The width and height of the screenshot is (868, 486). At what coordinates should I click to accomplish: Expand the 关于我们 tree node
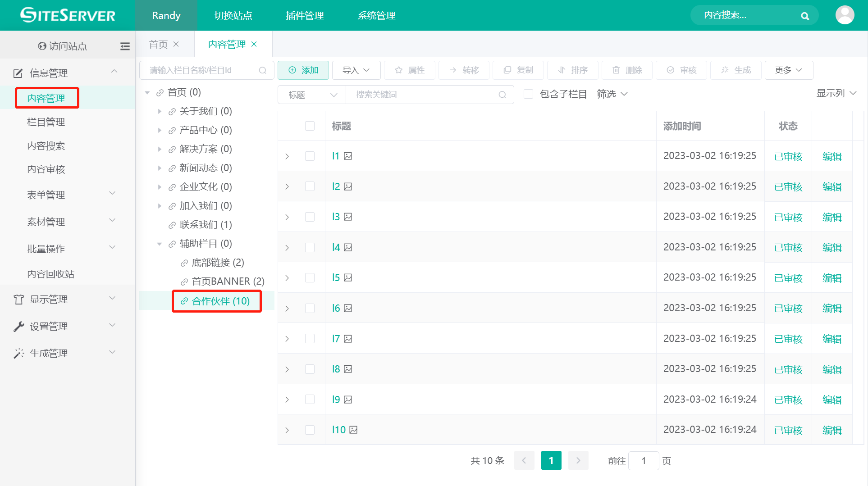coord(160,111)
